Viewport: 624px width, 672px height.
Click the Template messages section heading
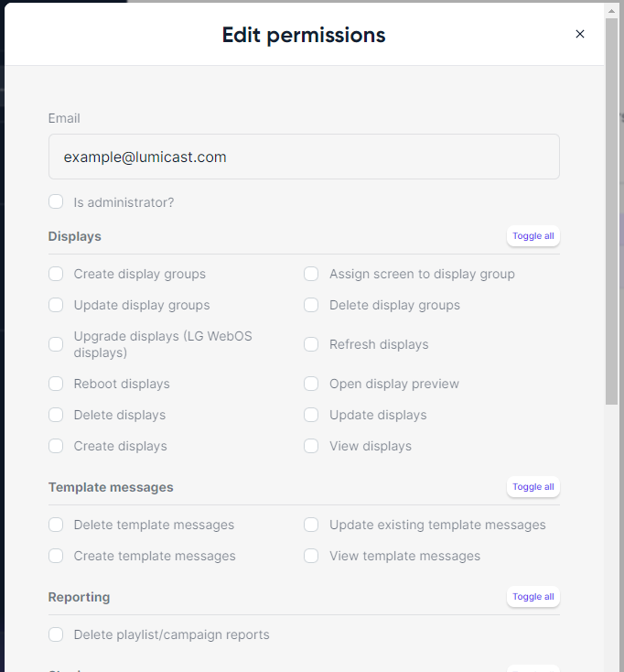111,487
